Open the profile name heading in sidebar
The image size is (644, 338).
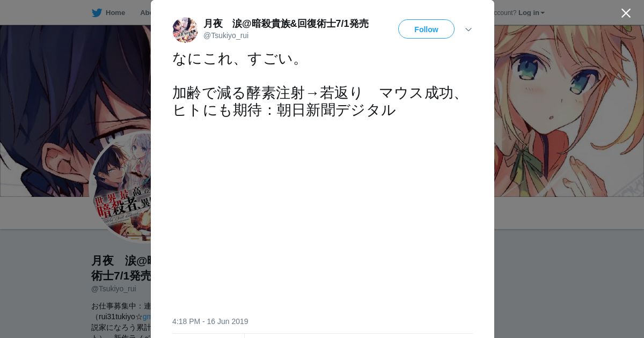(121, 268)
